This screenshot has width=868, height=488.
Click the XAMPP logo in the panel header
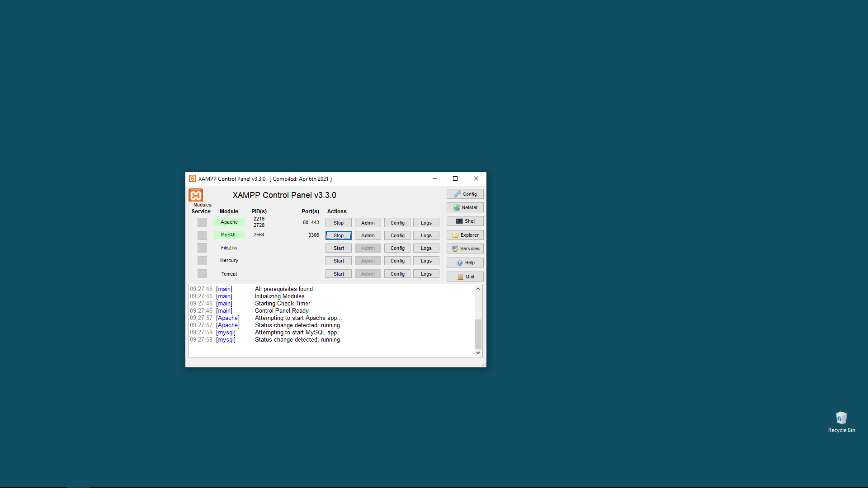pos(196,195)
